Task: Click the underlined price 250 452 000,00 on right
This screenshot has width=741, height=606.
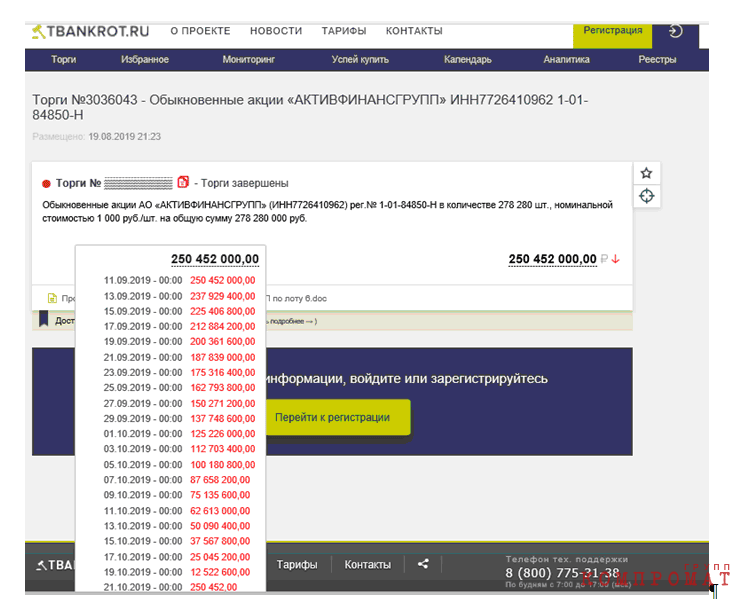Action: 552,259
